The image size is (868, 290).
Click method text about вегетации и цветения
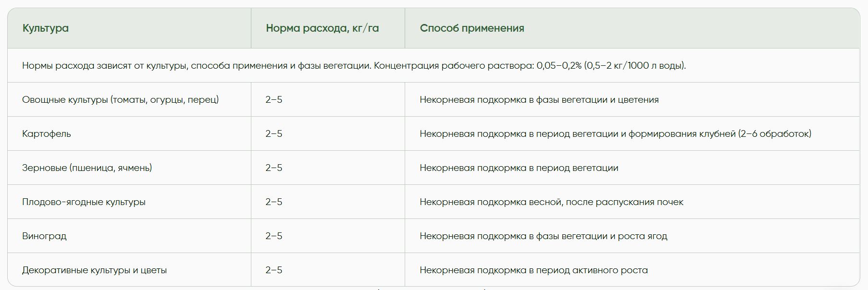coord(539,100)
